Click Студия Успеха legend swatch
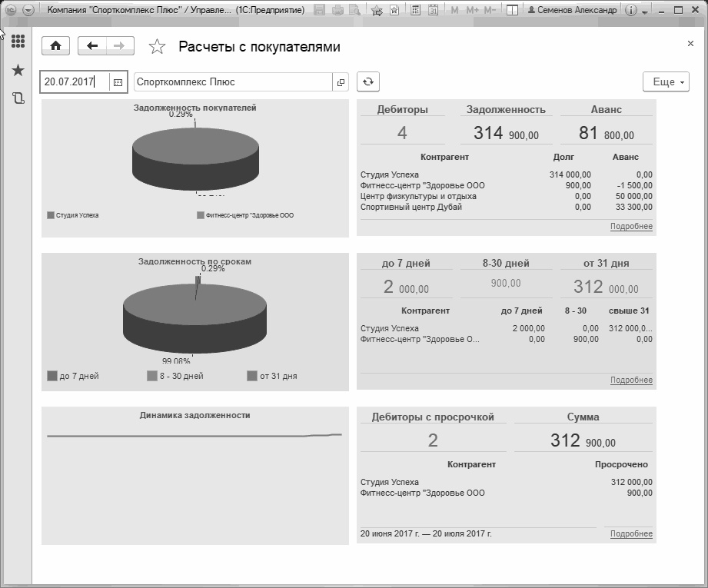Viewport: 708px width, 588px height. (x=51, y=215)
